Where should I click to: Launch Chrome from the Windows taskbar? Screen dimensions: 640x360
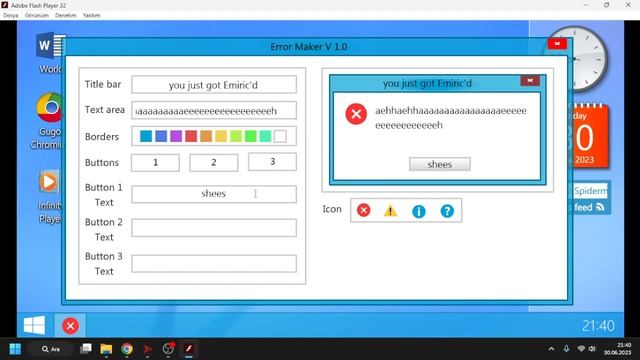[127, 349]
